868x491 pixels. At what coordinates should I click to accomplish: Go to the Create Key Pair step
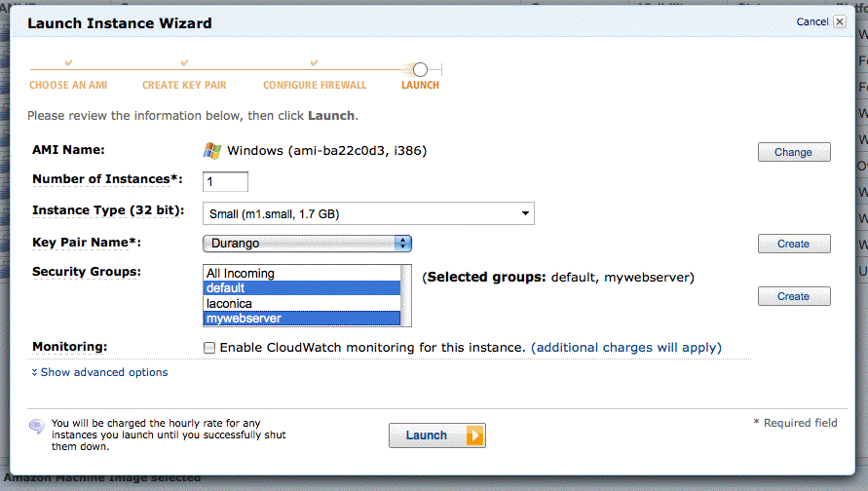185,85
